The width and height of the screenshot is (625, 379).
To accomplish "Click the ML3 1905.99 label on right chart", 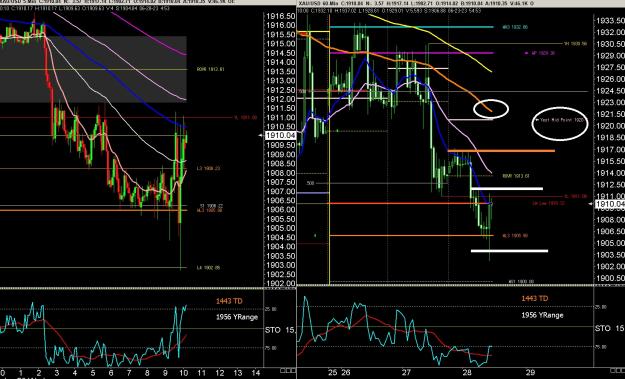I will 515,236.
